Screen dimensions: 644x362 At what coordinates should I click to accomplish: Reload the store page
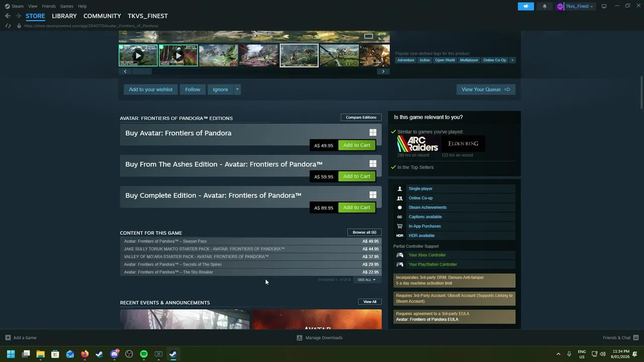8,26
